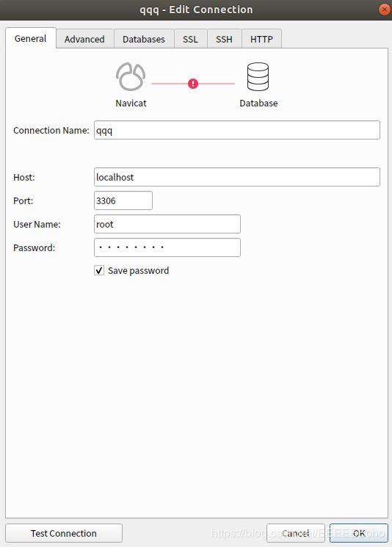Switch to the Advanced tab
This screenshot has height=547, width=392.
(x=84, y=39)
